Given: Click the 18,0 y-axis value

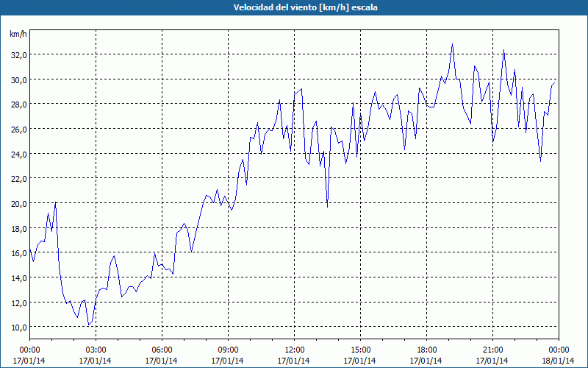Looking at the screenshot, I should (x=19, y=228).
